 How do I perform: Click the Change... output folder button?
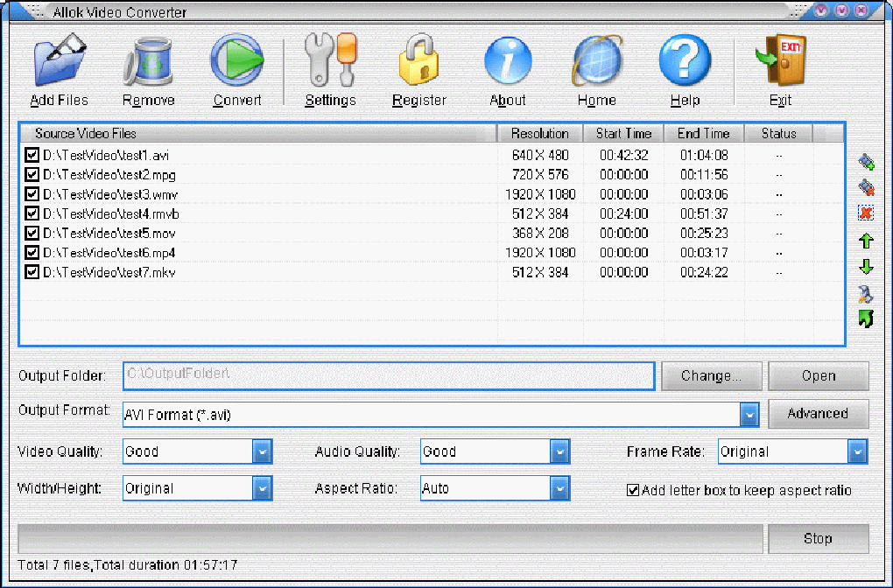(711, 375)
